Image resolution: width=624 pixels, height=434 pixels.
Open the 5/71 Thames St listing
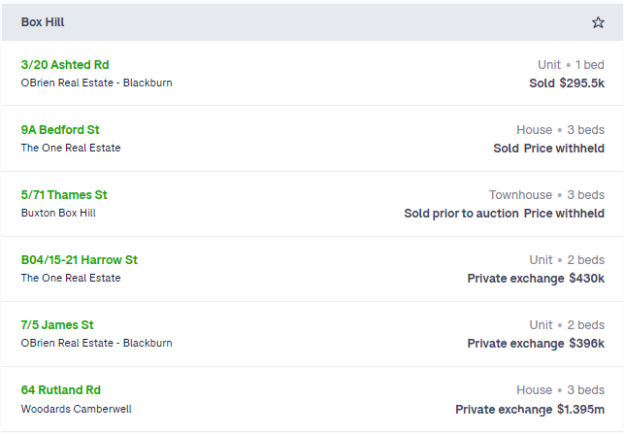coord(64,195)
